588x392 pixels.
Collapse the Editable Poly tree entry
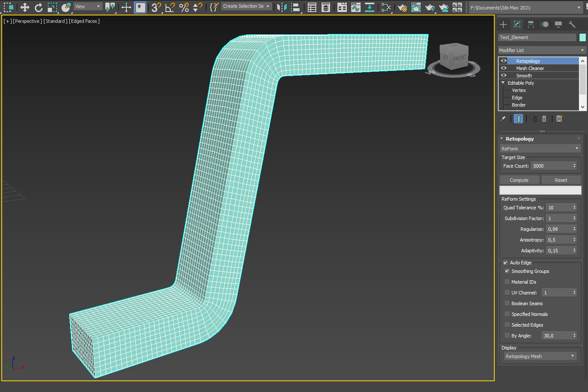click(503, 83)
